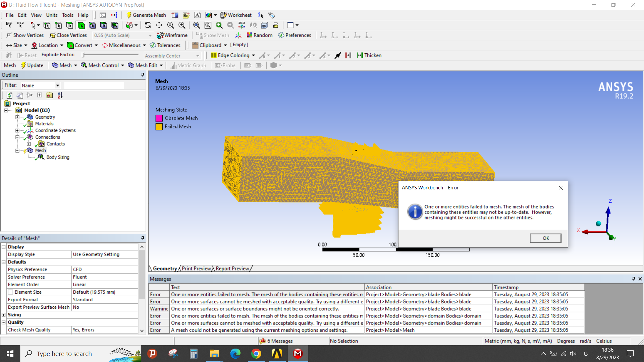Click the Rotate view tool icon

[148, 25]
